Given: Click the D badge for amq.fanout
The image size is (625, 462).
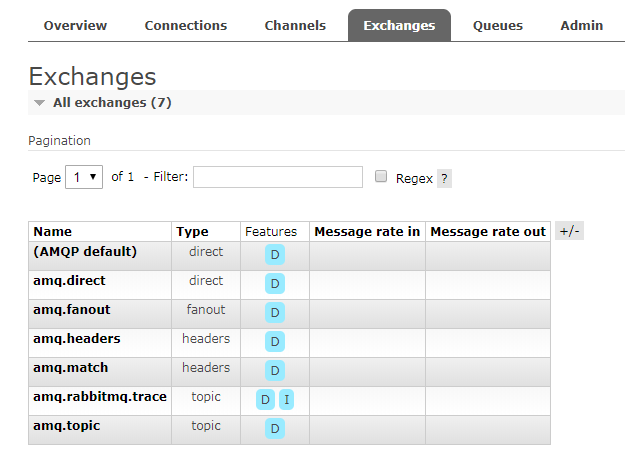Looking at the screenshot, I should click(275, 313).
